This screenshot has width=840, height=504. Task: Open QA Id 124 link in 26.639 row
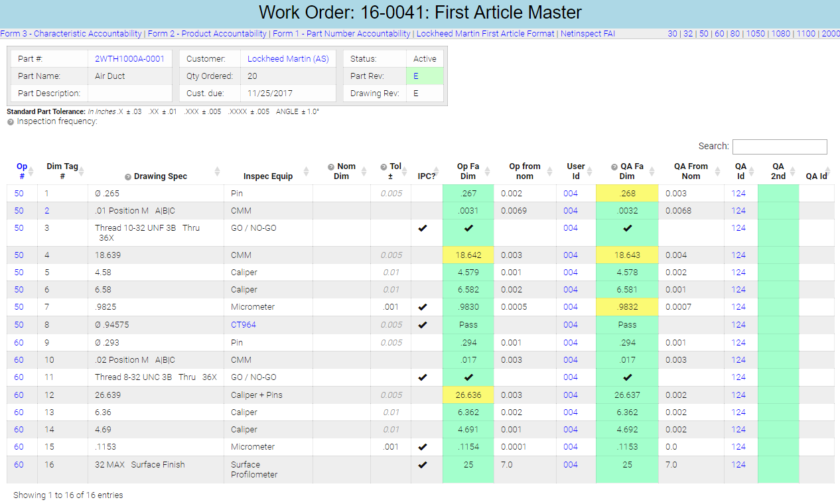point(738,395)
